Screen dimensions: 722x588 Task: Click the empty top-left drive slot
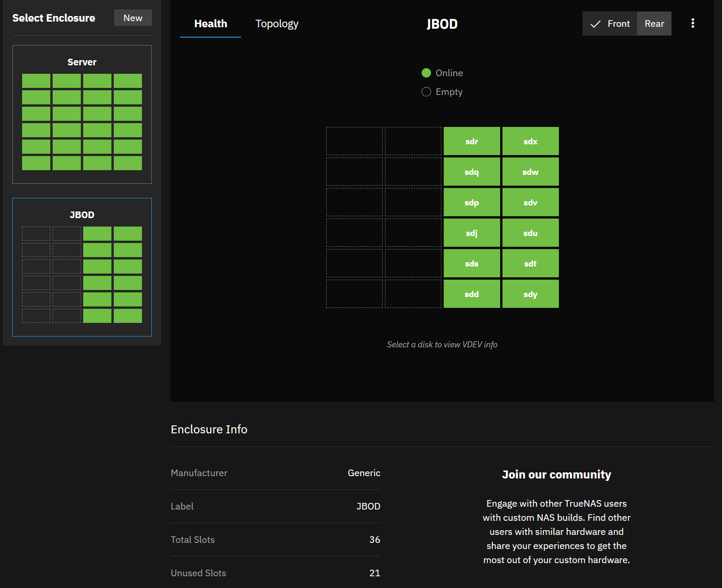354,141
